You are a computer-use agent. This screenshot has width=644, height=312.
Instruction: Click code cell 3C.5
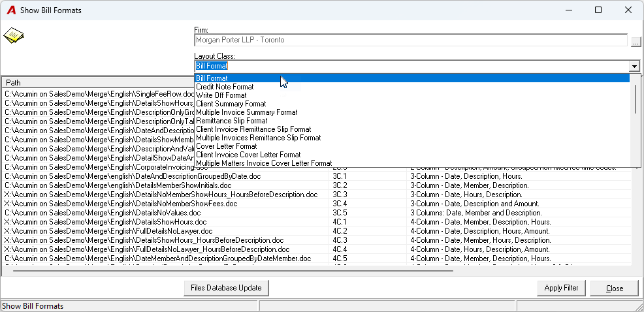340,213
